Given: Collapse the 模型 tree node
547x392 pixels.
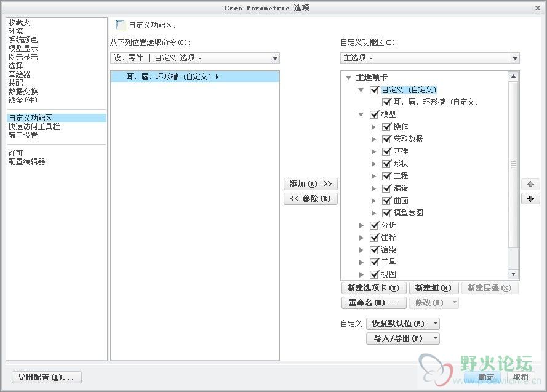Looking at the screenshot, I should 361,114.
